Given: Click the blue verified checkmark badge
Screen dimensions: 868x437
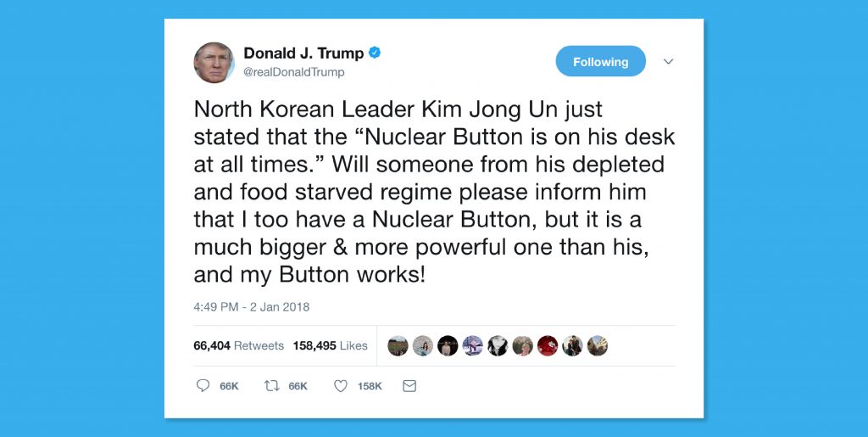Looking at the screenshot, I should point(375,53).
